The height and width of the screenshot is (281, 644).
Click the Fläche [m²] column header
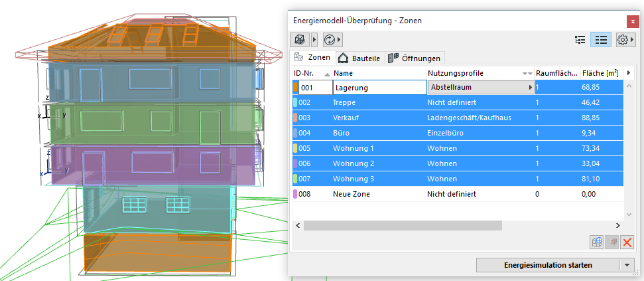[x=602, y=73]
